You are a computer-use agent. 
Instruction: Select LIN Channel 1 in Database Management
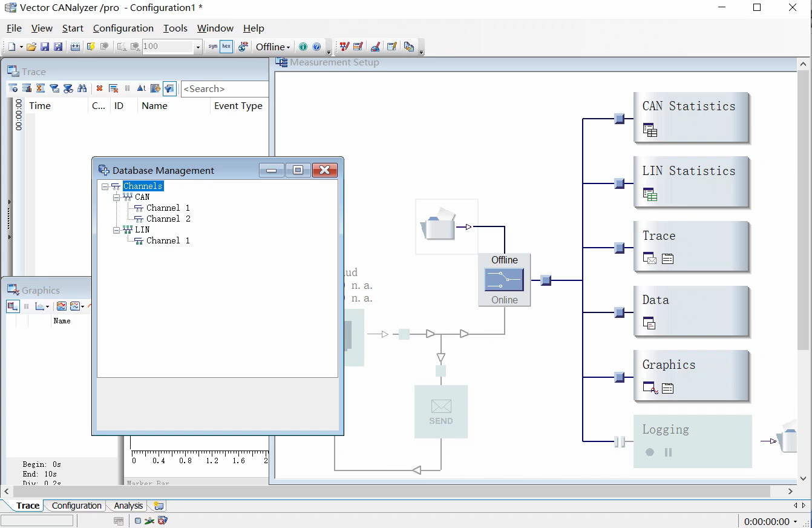[168, 240]
